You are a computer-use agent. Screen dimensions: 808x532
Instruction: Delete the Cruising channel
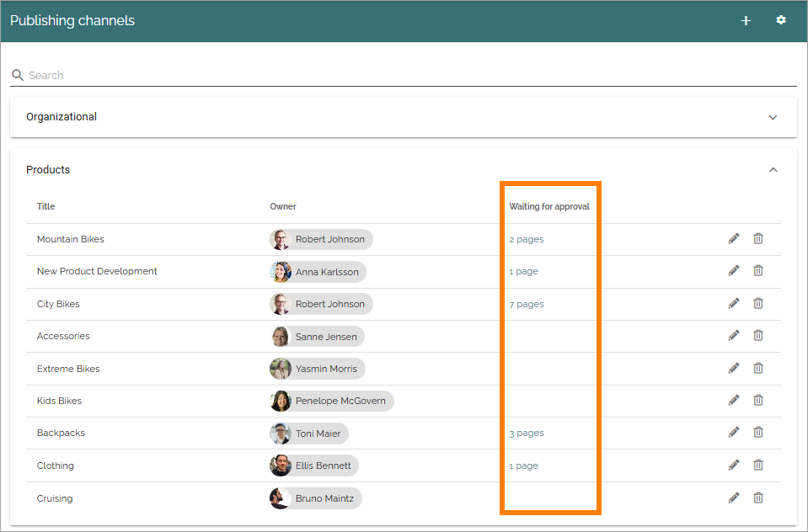point(758,497)
